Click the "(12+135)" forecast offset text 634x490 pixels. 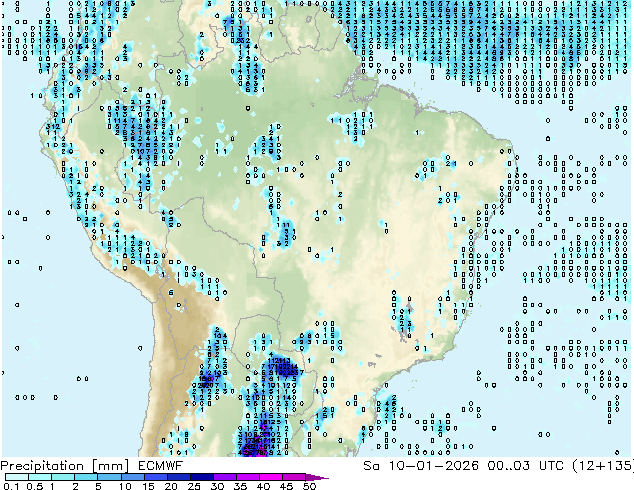tap(603, 466)
